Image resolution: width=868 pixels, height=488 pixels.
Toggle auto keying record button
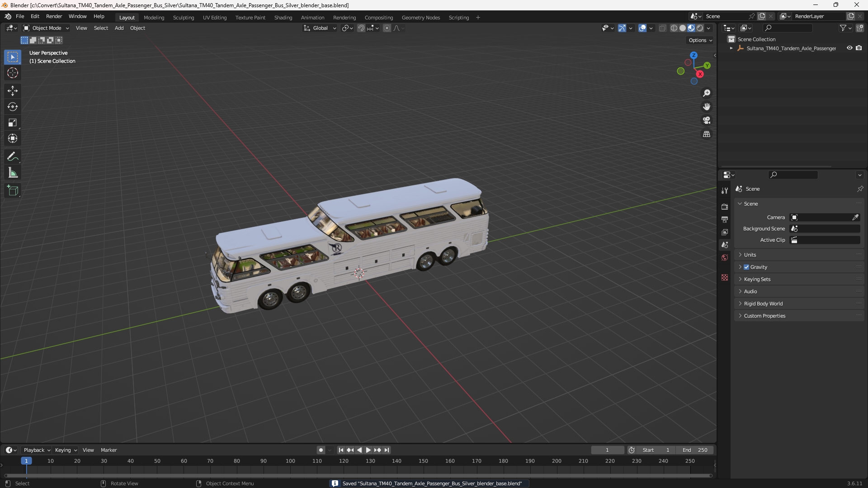click(321, 450)
